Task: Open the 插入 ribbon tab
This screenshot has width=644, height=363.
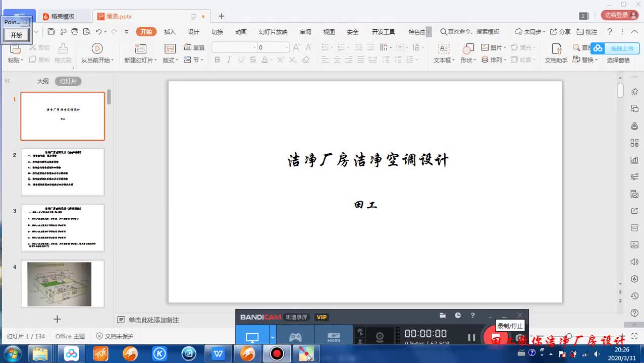Action: click(170, 32)
